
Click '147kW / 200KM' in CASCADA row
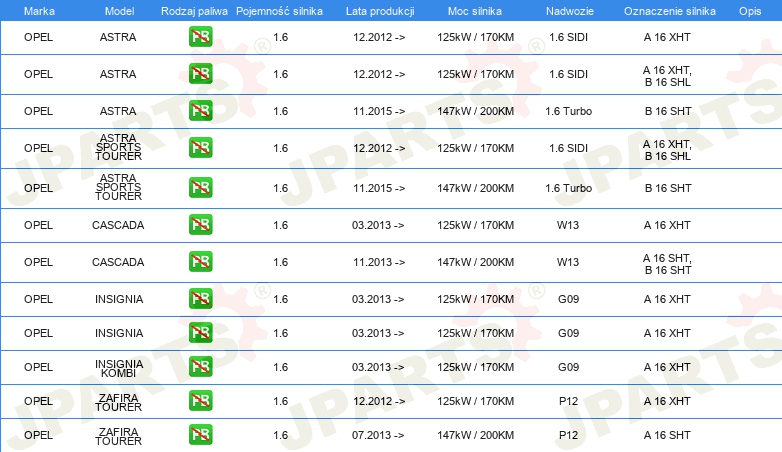[475, 262]
